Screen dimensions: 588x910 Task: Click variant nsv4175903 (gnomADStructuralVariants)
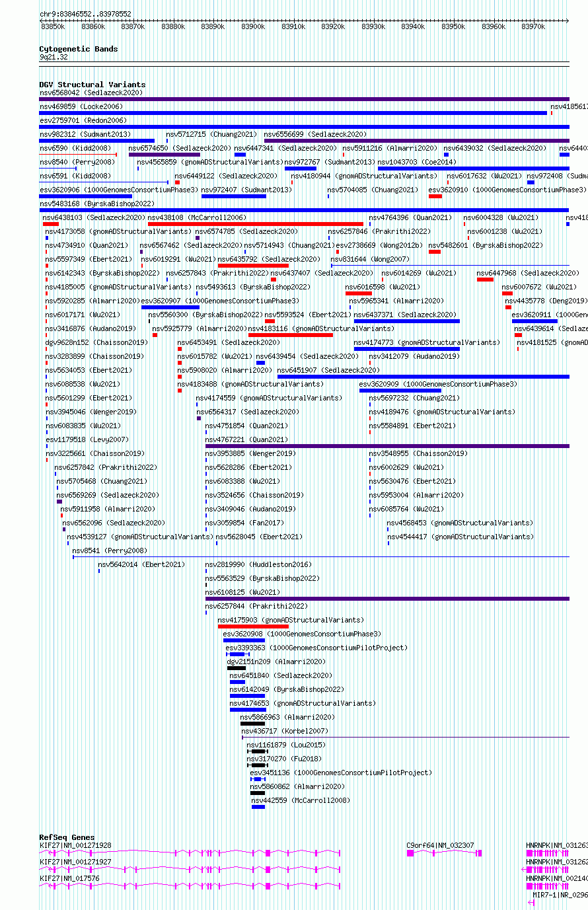coord(291,620)
